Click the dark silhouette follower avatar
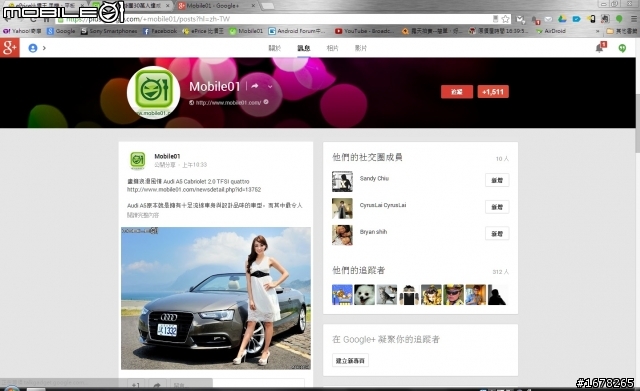The height and width of the screenshot is (391, 640). [x=498, y=295]
